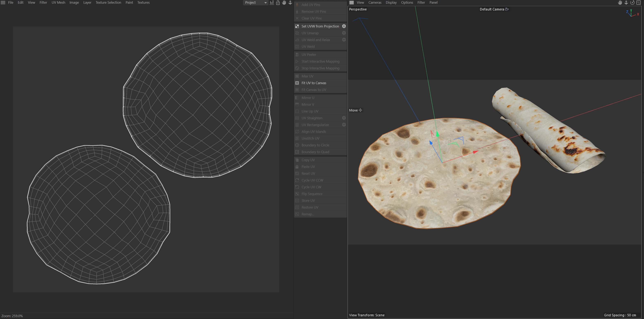The width and height of the screenshot is (644, 319).
Task: Toggle the UV editor histogram bars icon
Action: (x=272, y=2)
